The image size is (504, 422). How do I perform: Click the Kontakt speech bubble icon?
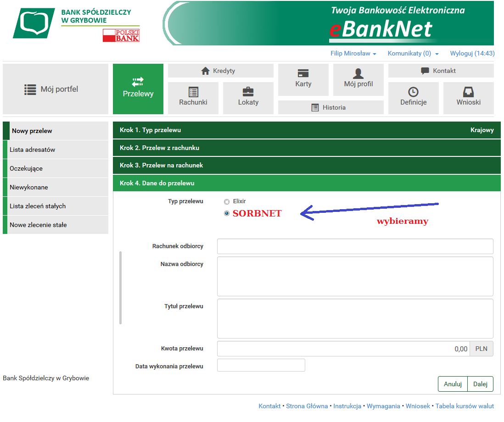(425, 71)
